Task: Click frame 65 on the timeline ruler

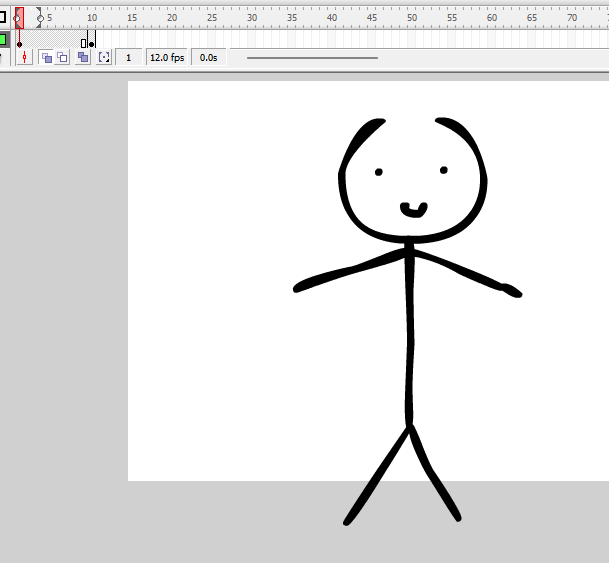Action: [532, 18]
